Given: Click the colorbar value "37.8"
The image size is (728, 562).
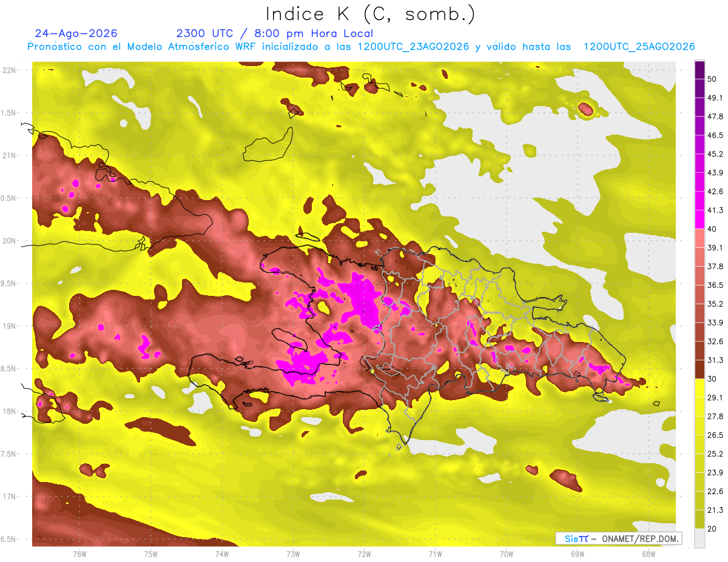Looking at the screenshot, I should click(715, 267).
